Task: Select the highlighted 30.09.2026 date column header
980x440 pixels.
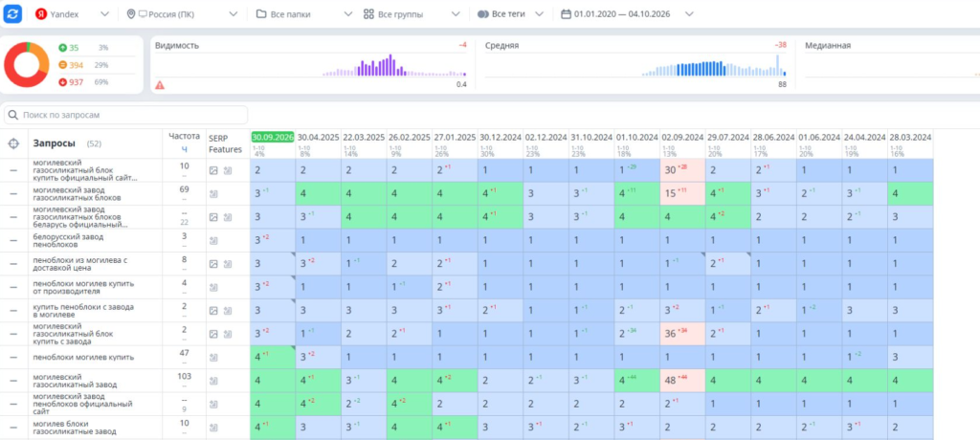Action: click(273, 137)
